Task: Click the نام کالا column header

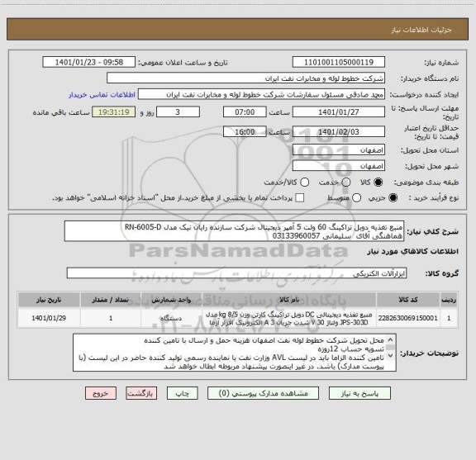Action: tap(289, 300)
